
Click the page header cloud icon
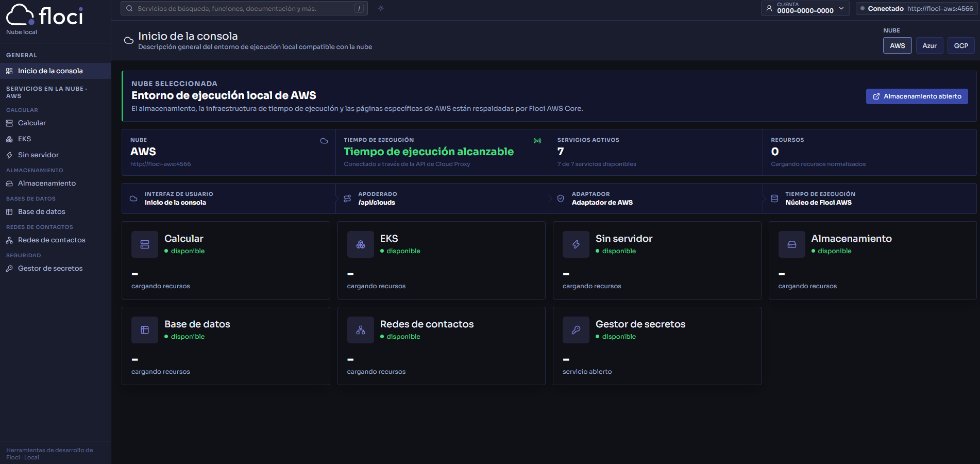(x=129, y=41)
